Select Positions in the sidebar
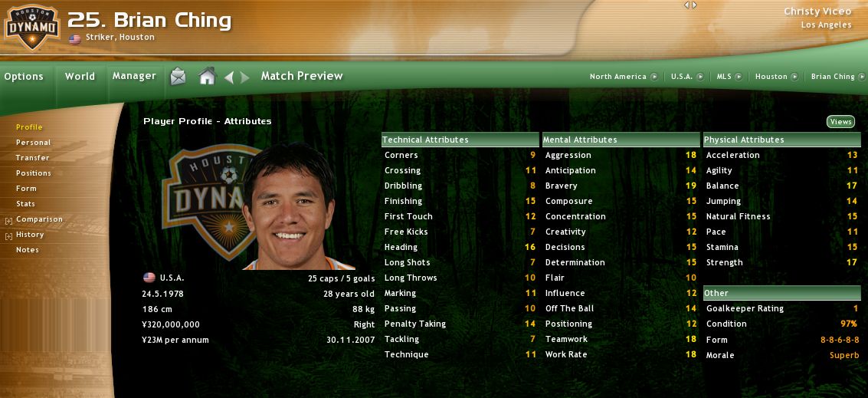Screen dimensions: 868x398 [33, 173]
